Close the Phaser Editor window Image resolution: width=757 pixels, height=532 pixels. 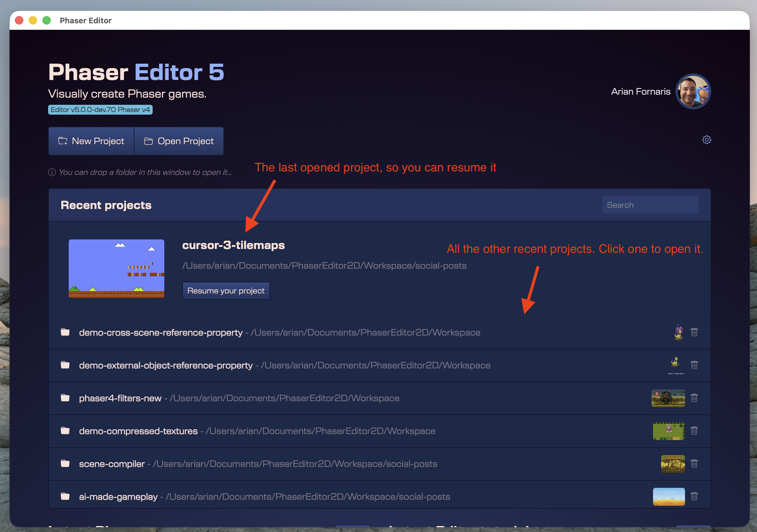click(19, 20)
